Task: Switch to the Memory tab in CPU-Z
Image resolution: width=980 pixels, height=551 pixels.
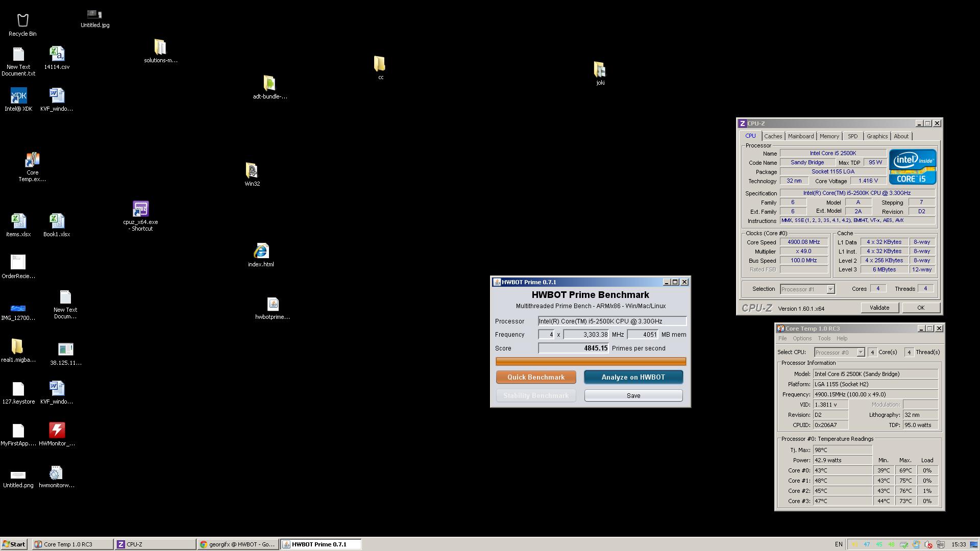Action: (829, 136)
